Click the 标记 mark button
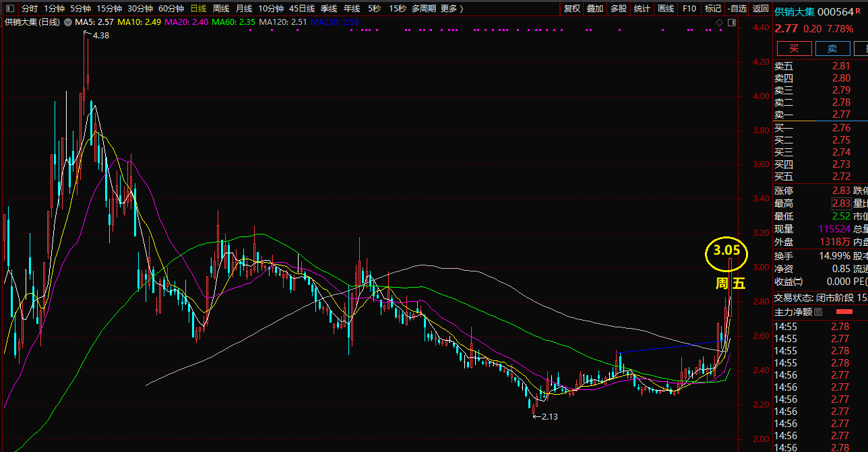The width and height of the screenshot is (868, 452). tap(712, 9)
